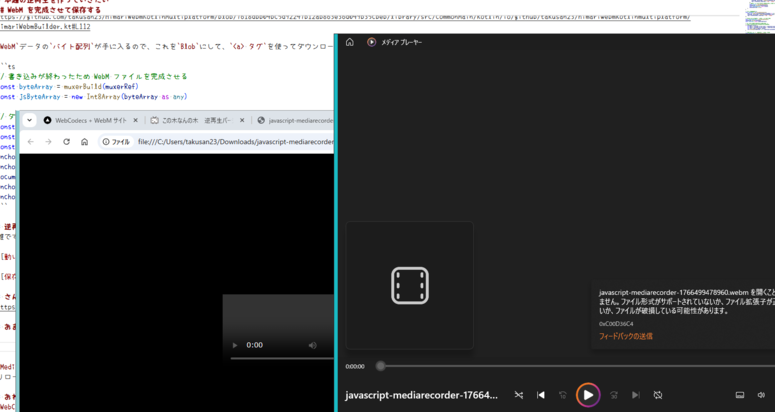The image size is (775, 412).
Task: Click the フィードバックの送信 link
Action: tap(625, 337)
